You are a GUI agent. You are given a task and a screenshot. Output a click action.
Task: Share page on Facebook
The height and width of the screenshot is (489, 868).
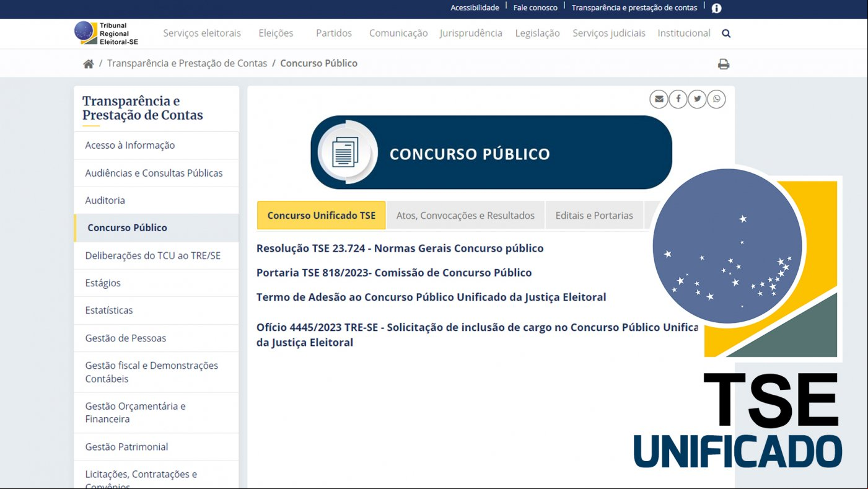click(678, 99)
